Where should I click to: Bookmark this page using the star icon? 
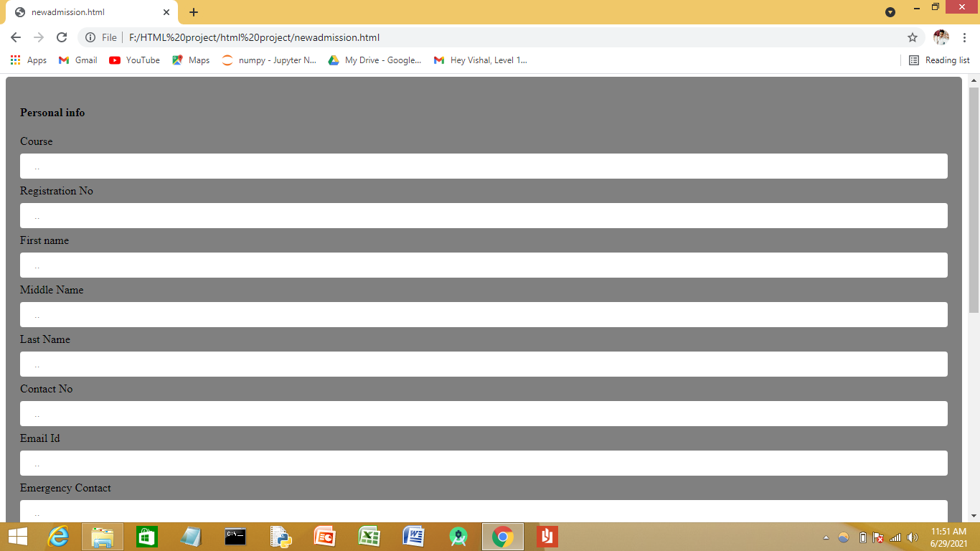tap(911, 37)
